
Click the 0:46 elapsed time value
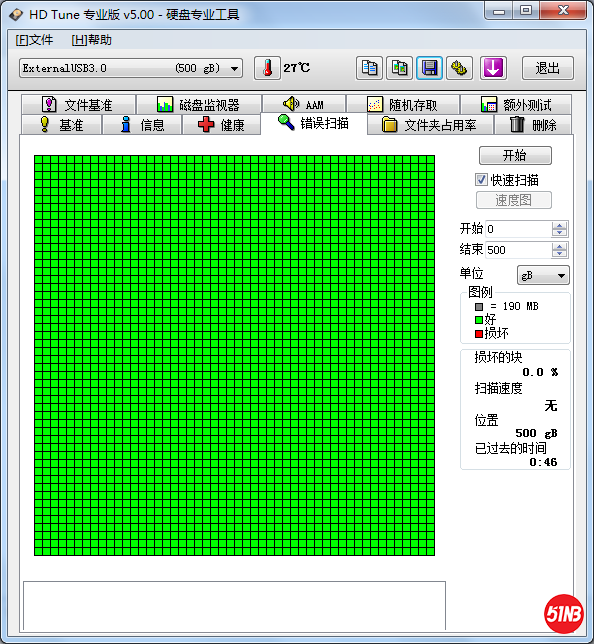(x=543, y=462)
